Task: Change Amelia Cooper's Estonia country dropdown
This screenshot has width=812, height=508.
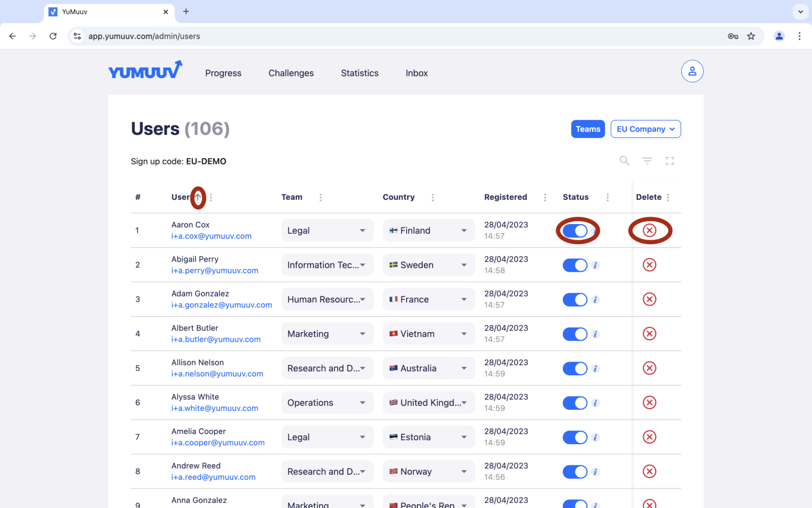Action: pos(429,437)
